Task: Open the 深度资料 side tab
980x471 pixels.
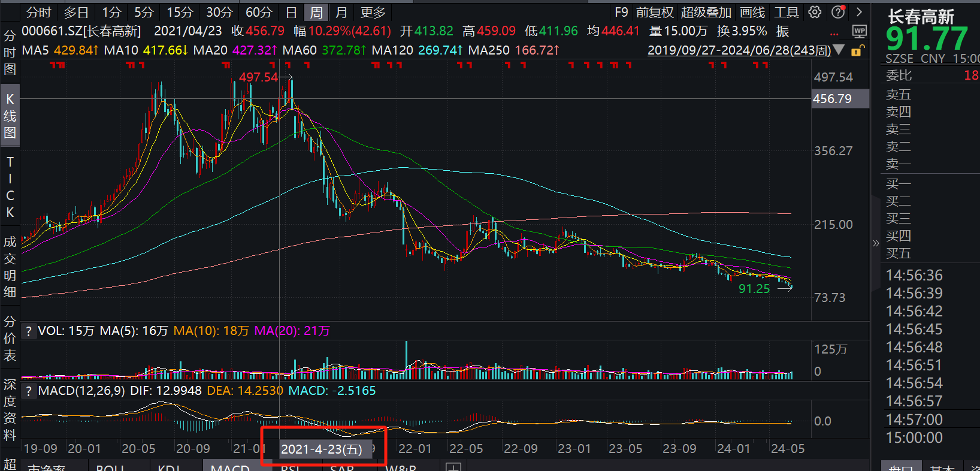Action: pyautogui.click(x=10, y=409)
